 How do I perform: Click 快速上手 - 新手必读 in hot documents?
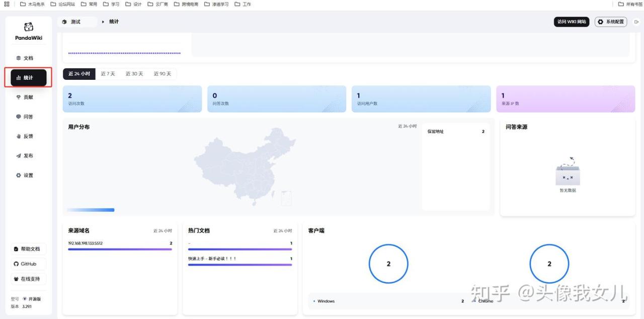coord(212,259)
